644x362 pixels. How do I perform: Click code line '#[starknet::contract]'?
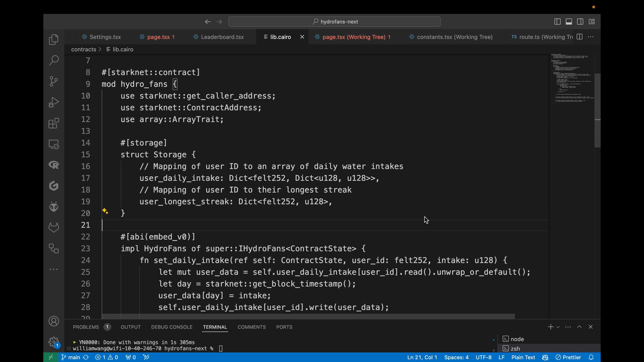click(151, 72)
